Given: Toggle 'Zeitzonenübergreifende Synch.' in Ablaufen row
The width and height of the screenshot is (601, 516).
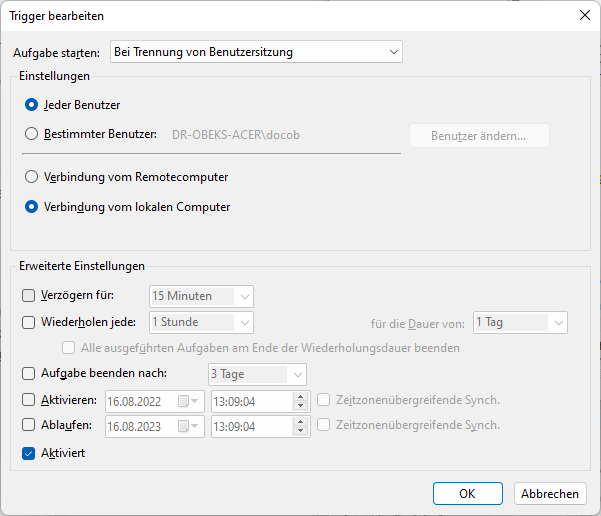Looking at the screenshot, I should pyautogui.click(x=323, y=425).
